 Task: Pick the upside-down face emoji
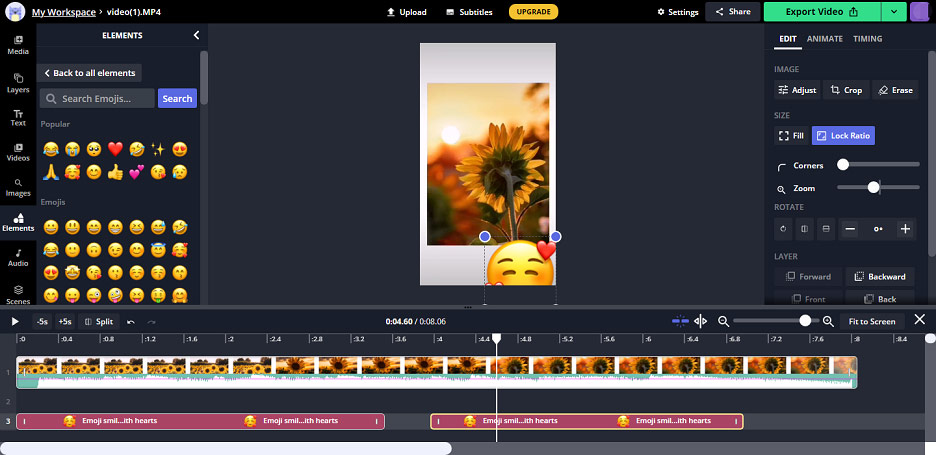[94, 250]
